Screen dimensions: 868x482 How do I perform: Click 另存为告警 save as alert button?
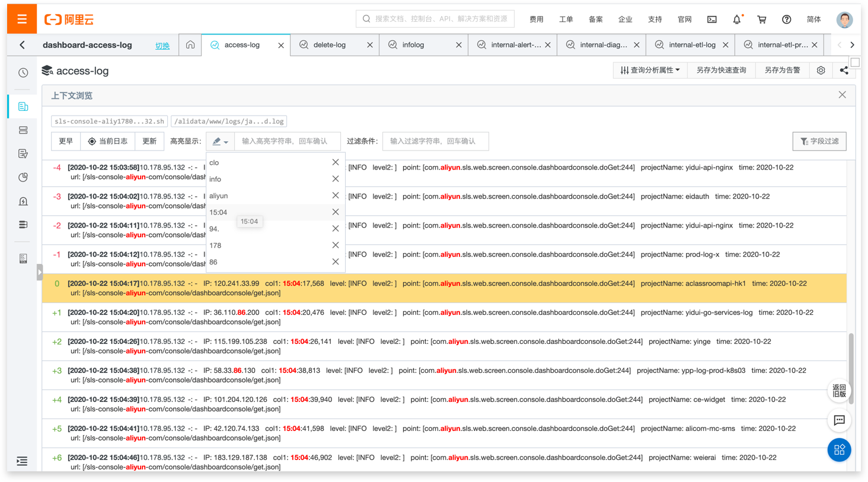782,71
